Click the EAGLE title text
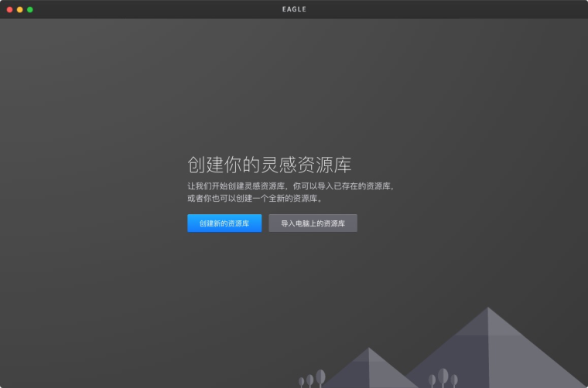The height and width of the screenshot is (388, 588). click(294, 9)
